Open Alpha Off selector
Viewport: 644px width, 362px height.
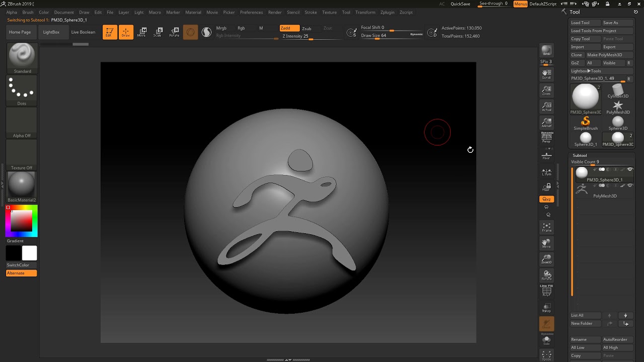coord(22,123)
